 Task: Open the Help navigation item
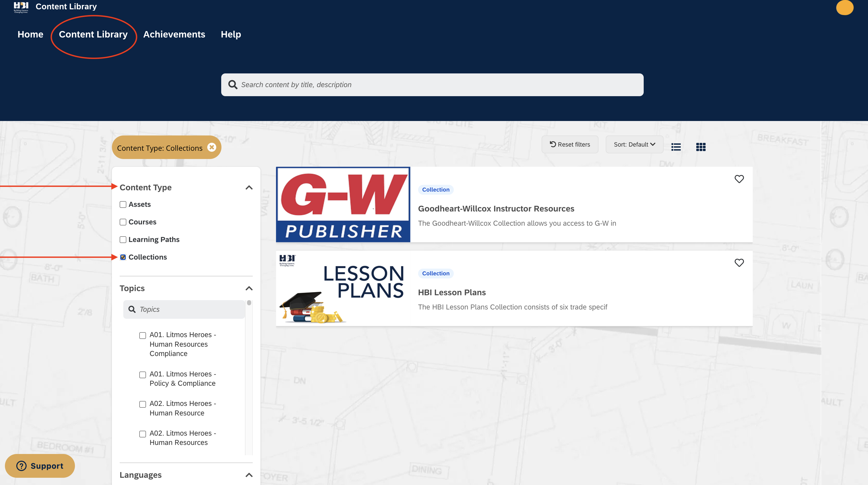231,34
